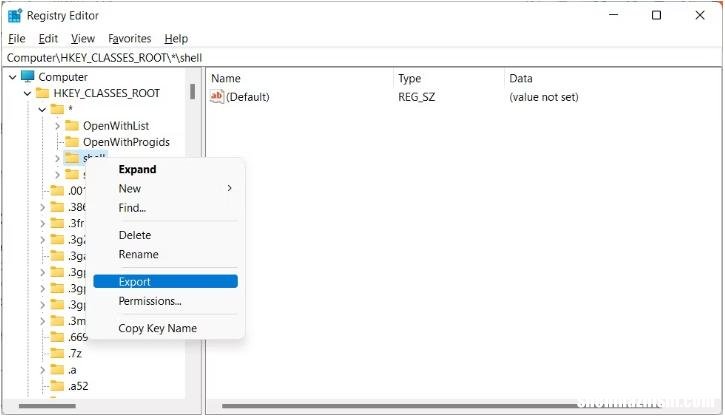Screen dimensions: 725x416
Task: Click the HKEY_CLASSES_ROOT folder icon
Action: coord(43,93)
